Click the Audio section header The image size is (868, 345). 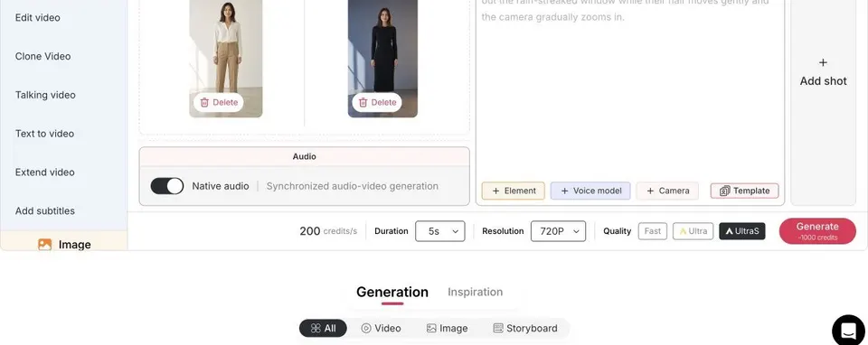pos(305,156)
